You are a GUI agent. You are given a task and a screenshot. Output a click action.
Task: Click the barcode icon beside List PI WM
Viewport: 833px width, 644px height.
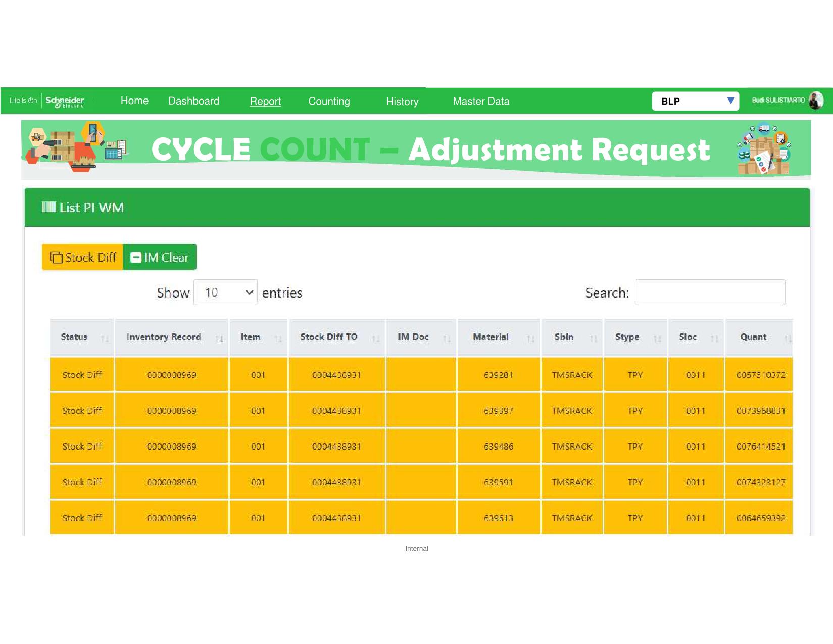[48, 207]
